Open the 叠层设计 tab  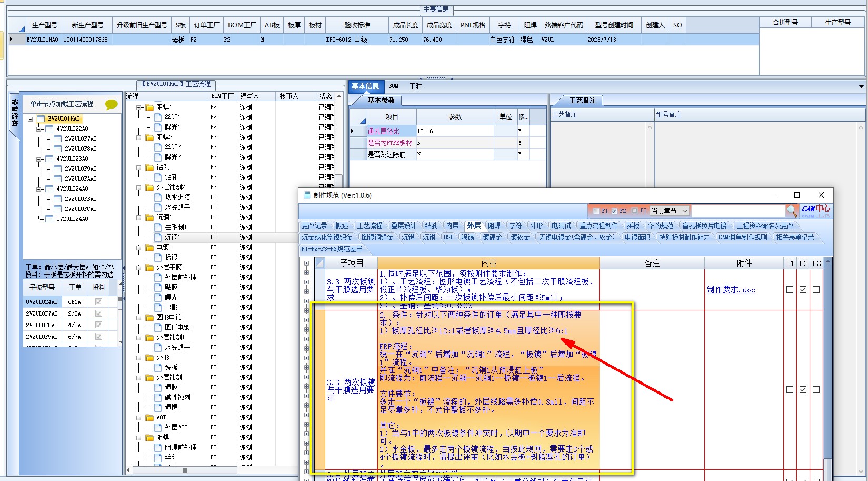tap(404, 225)
